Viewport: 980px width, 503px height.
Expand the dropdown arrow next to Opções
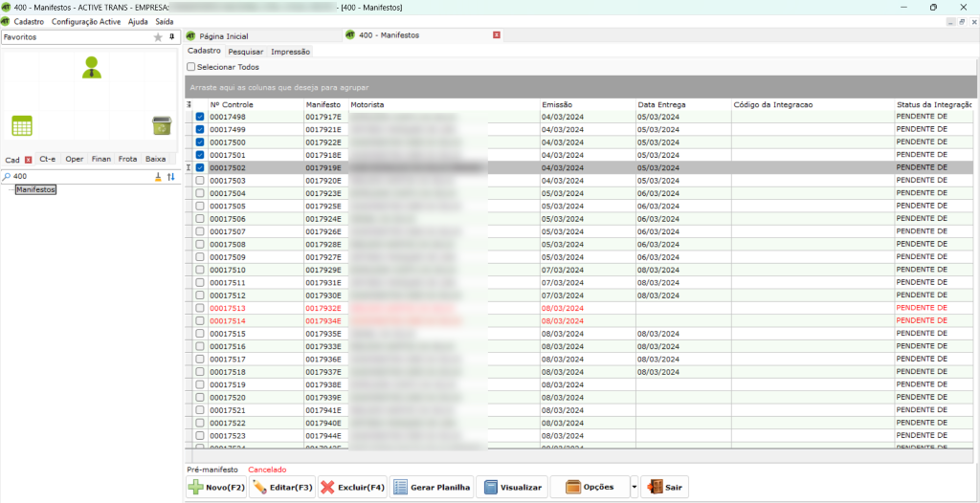pyautogui.click(x=633, y=488)
